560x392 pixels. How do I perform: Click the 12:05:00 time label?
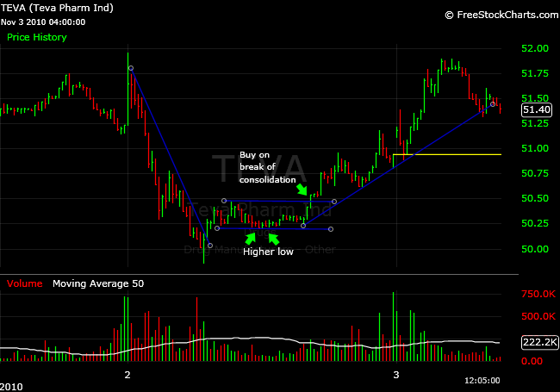point(482,381)
